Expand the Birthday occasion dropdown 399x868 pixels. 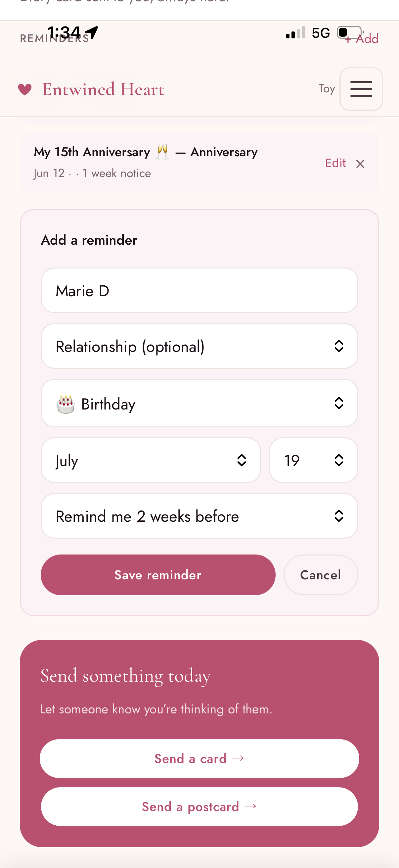click(x=199, y=403)
